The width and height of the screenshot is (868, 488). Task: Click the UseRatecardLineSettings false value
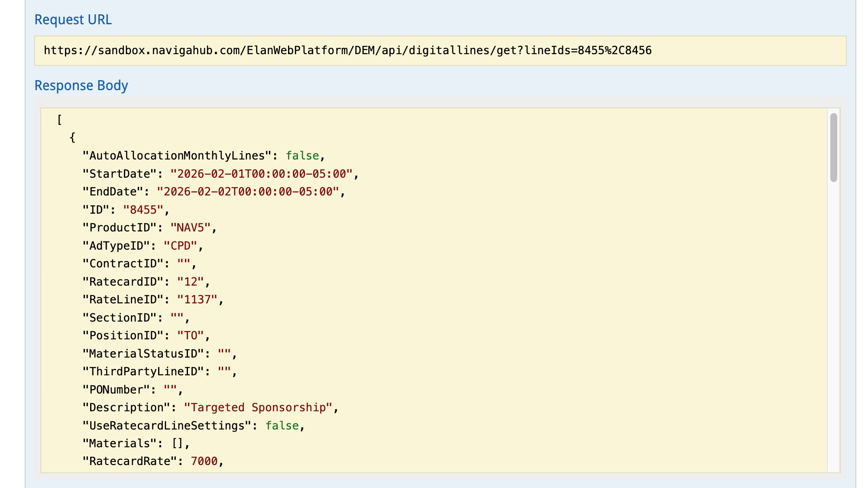[x=282, y=426]
